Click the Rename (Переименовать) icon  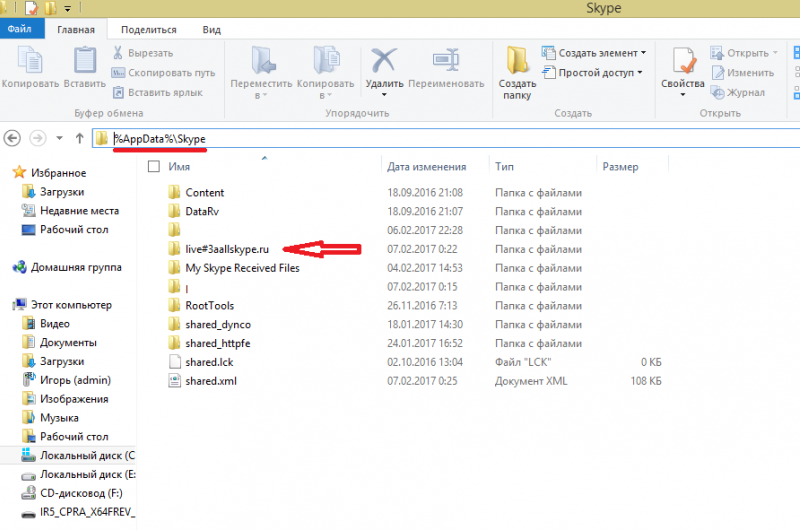(x=446, y=60)
